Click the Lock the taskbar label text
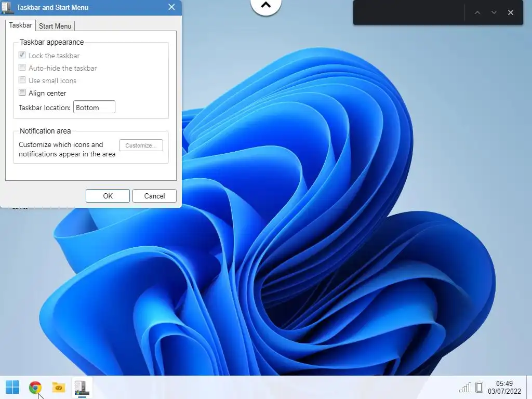Screen dimensions: 532x399 click(x=54, y=56)
